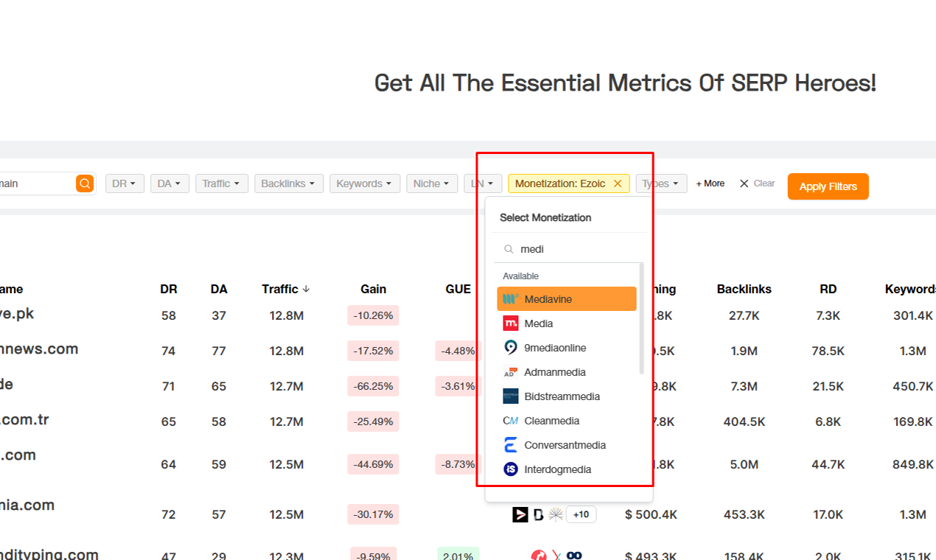Choose Admanmedia in the monetization list

click(x=567, y=372)
